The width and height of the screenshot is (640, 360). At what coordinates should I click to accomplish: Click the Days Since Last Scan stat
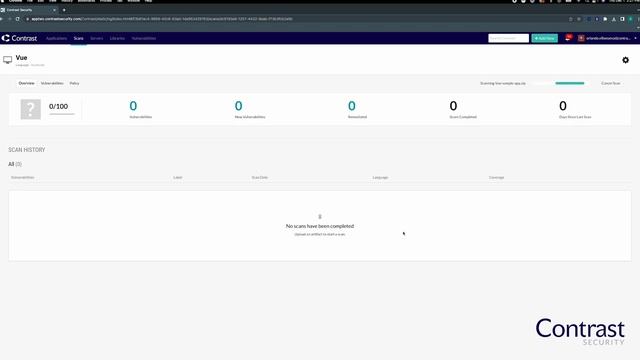pyautogui.click(x=575, y=109)
